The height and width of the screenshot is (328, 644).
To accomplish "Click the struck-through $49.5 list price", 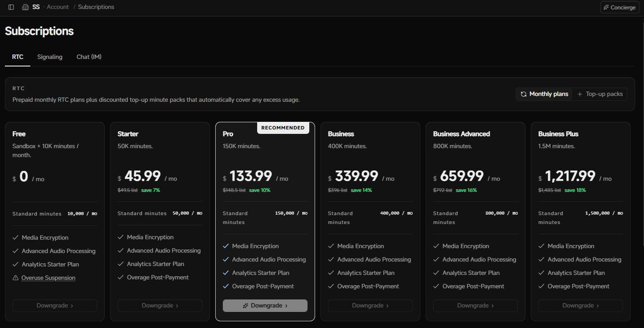I will (x=127, y=190).
